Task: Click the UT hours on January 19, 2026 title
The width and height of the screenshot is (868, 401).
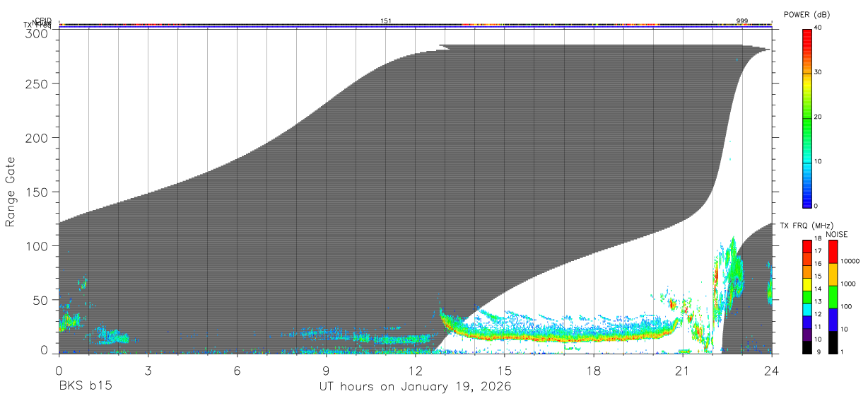Action: 415,387
